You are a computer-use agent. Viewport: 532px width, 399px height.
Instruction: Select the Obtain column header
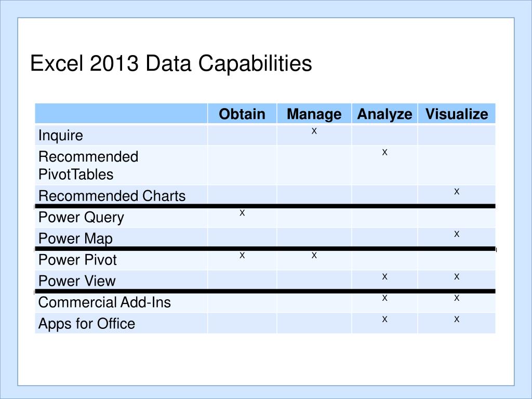pos(242,114)
